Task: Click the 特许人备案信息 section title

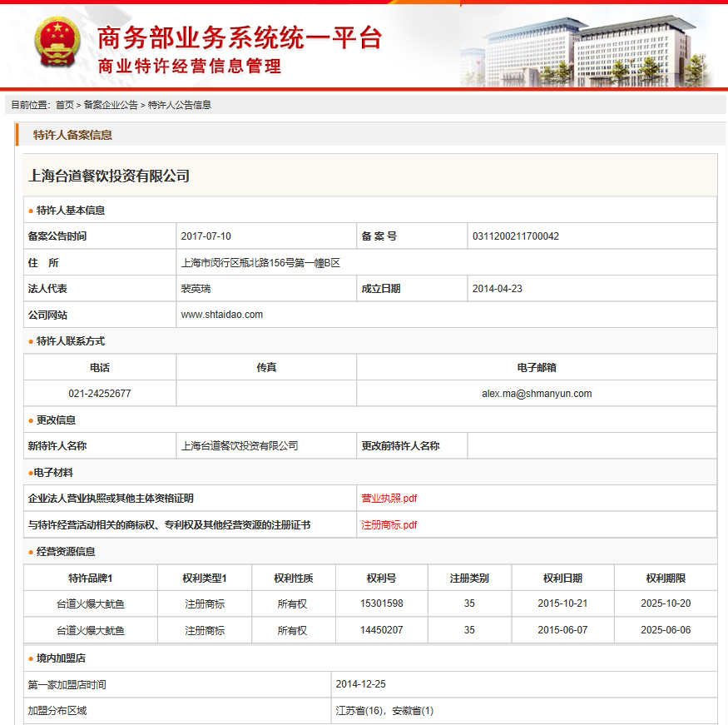Action: [x=72, y=135]
